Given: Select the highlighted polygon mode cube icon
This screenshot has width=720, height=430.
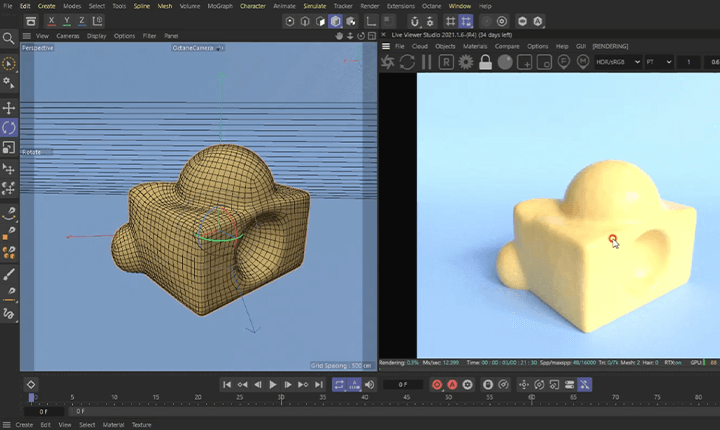Looking at the screenshot, I should (336, 21).
